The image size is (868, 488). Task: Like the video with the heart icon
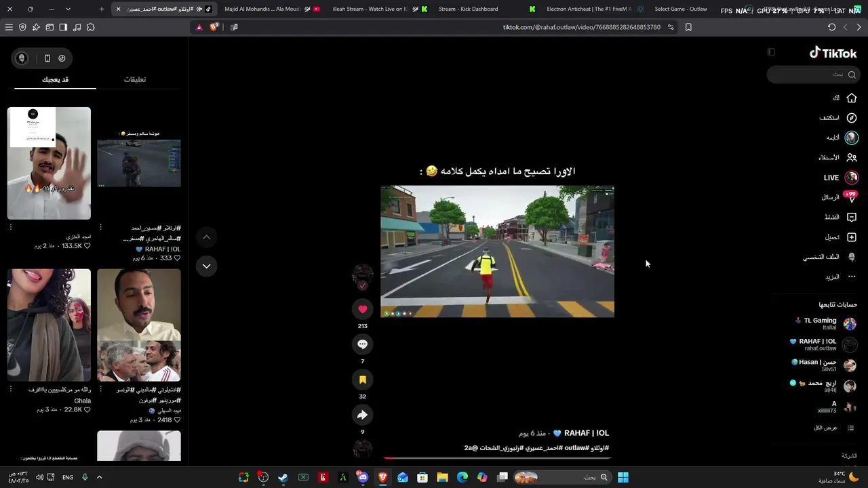tap(362, 309)
